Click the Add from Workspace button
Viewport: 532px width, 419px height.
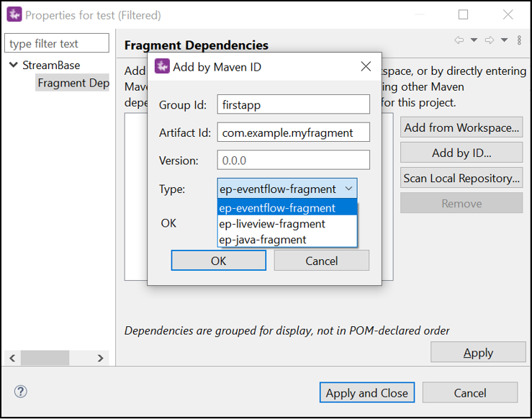tap(461, 127)
